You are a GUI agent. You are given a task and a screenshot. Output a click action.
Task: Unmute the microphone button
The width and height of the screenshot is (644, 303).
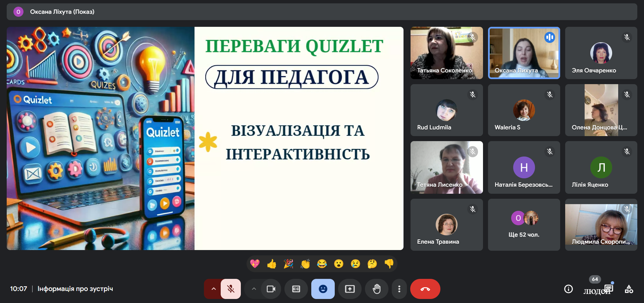(231, 289)
